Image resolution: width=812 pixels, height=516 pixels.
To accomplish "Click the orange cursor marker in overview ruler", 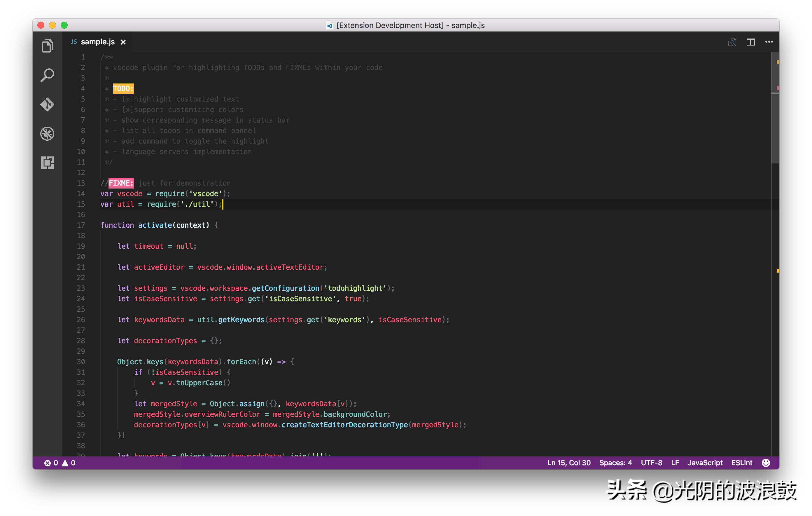I will 778,271.
